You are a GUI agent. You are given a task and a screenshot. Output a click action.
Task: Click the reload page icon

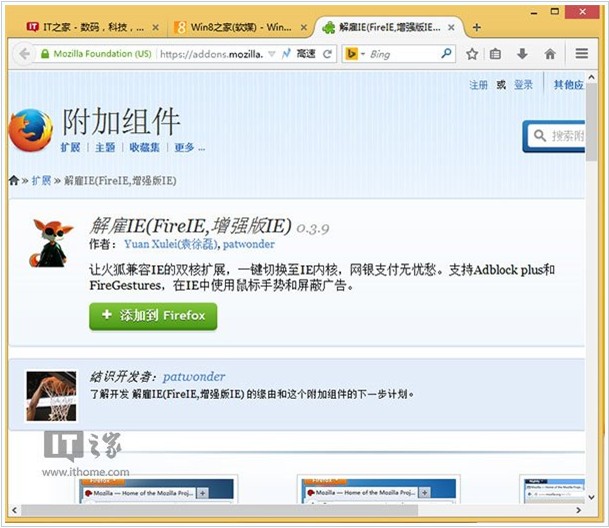(327, 54)
